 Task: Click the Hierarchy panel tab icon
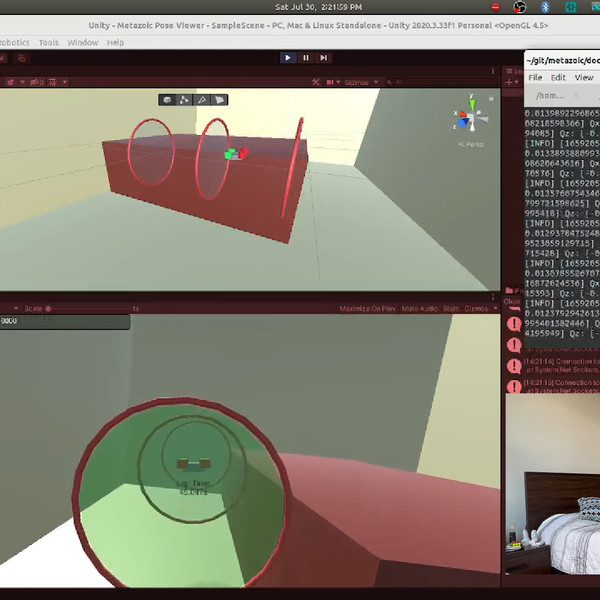pyautogui.click(x=509, y=72)
